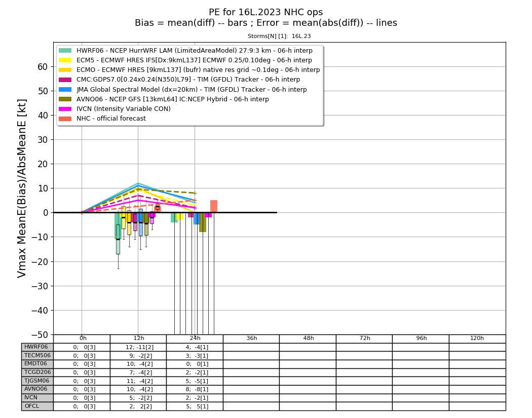Click the Storms[N] 16L.23 subtitle text
532x418 pixels.
click(279, 36)
